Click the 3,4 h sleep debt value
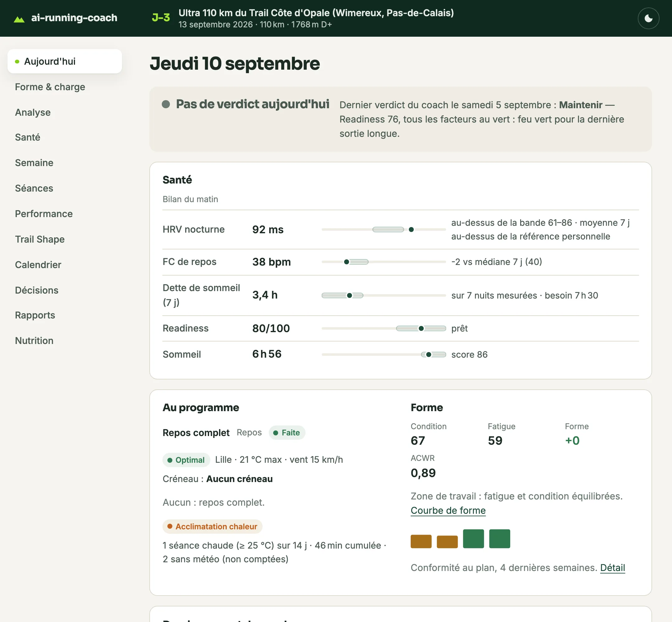The height and width of the screenshot is (622, 672). (x=265, y=295)
